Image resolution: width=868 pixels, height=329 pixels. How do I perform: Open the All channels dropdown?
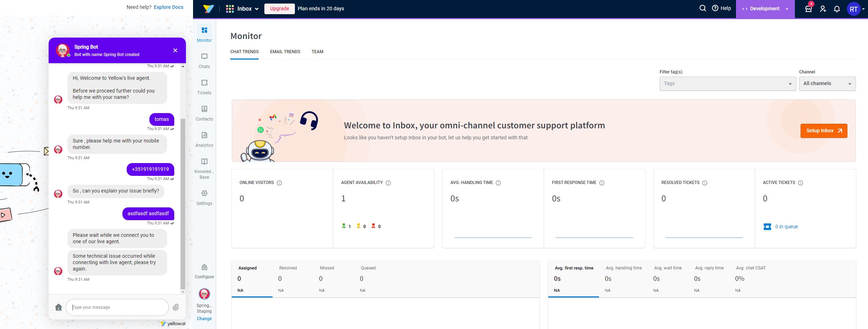tap(827, 84)
